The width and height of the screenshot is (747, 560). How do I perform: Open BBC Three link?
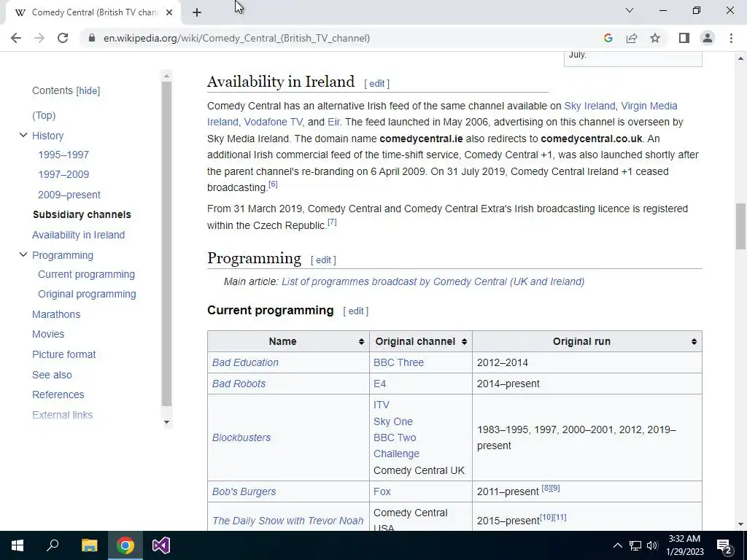(398, 362)
